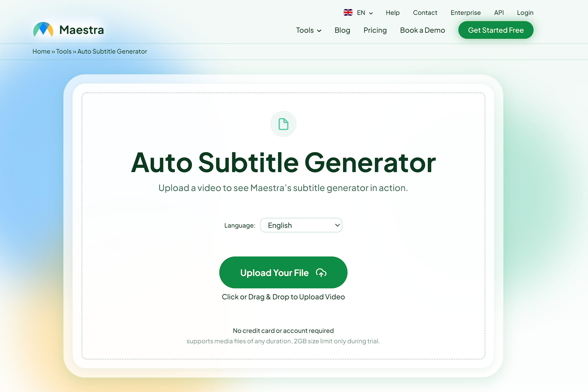
Task: Click 'No credit card or account required' text
Action: pyautogui.click(x=283, y=331)
